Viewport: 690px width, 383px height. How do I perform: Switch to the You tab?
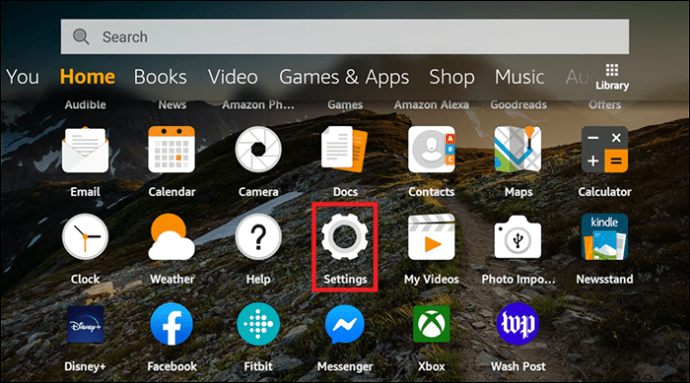pyautogui.click(x=22, y=77)
